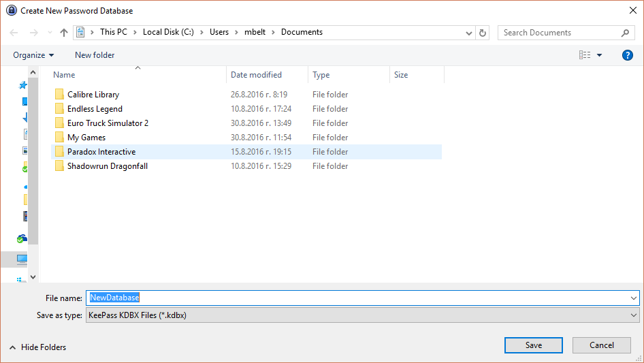Click the Cancel button
Image resolution: width=644 pixels, height=363 pixels.
click(601, 345)
